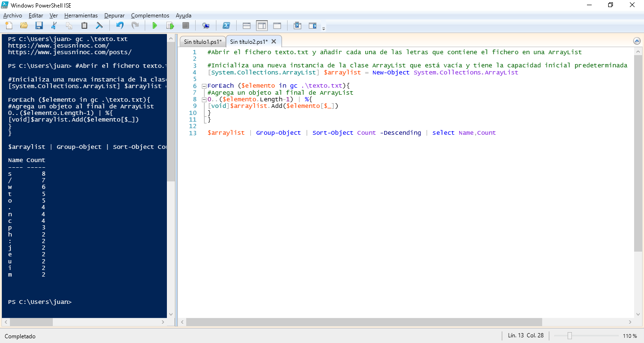Open the Ver menu
The width and height of the screenshot is (644, 343).
click(x=54, y=16)
